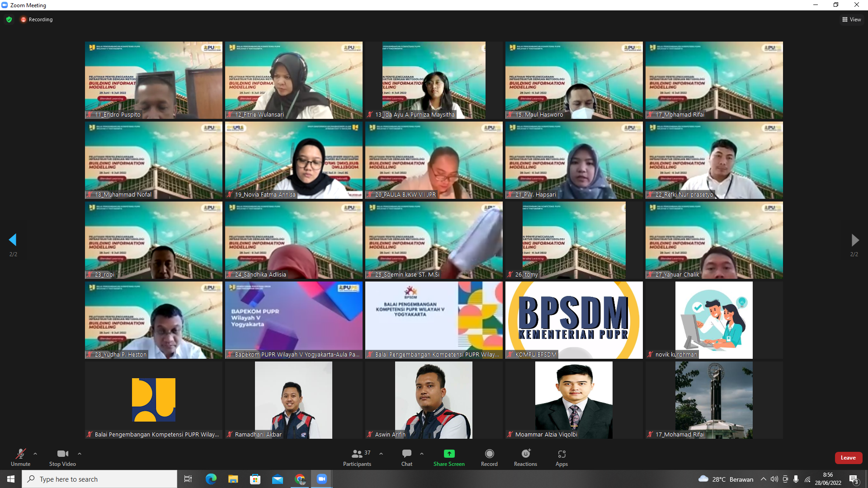Expand video options arrow beside Stop Video
This screenshot has width=868, height=488.
(80, 454)
